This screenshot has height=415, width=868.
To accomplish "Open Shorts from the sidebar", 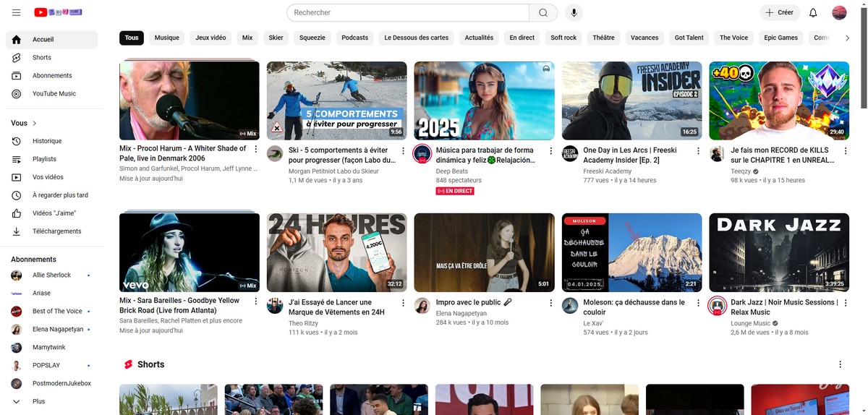I will [42, 58].
